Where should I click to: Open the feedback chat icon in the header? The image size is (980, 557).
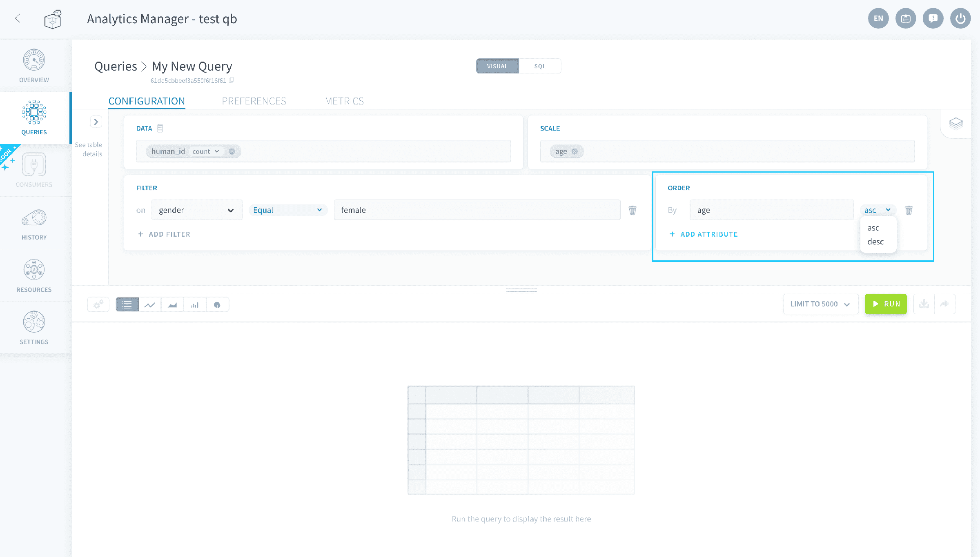[x=933, y=18]
